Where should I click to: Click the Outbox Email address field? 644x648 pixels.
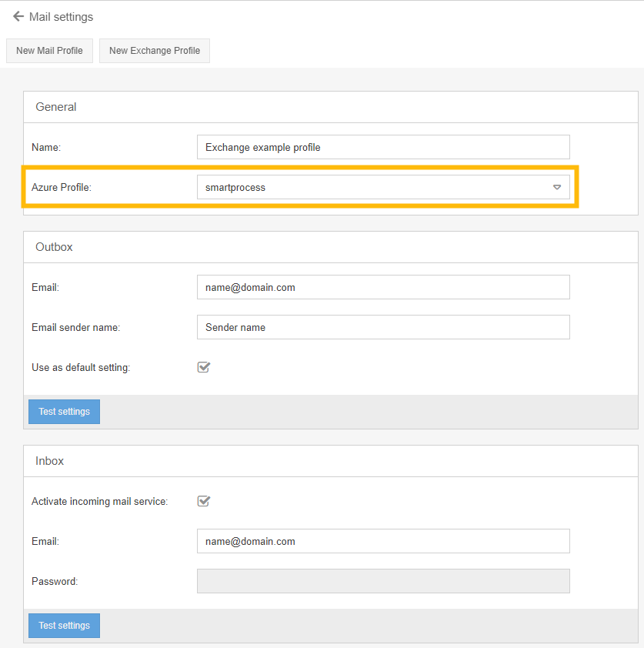point(383,287)
